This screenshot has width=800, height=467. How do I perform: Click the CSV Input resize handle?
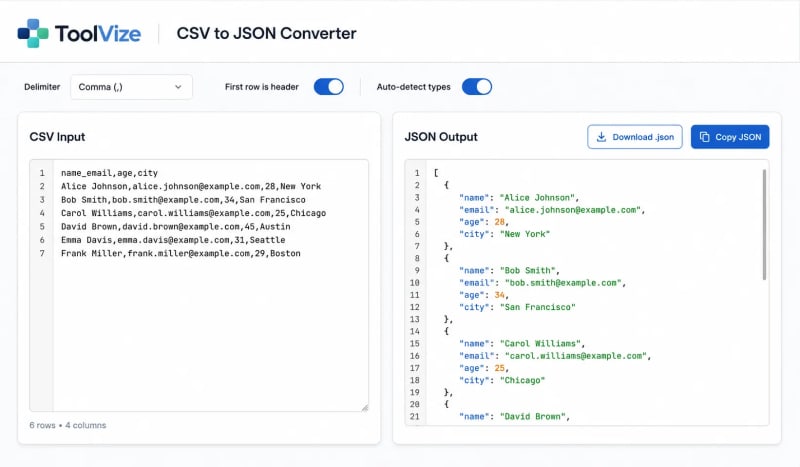tap(364, 407)
